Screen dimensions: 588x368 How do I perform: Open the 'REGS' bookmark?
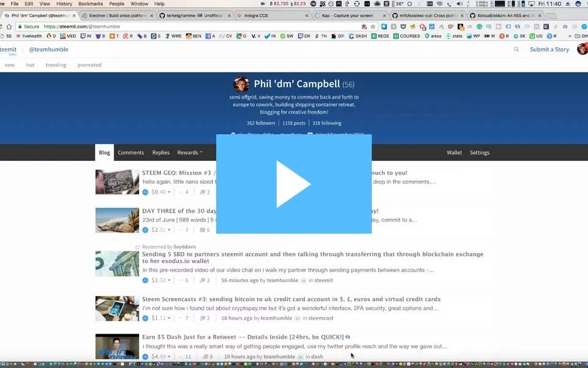[x=380, y=36]
